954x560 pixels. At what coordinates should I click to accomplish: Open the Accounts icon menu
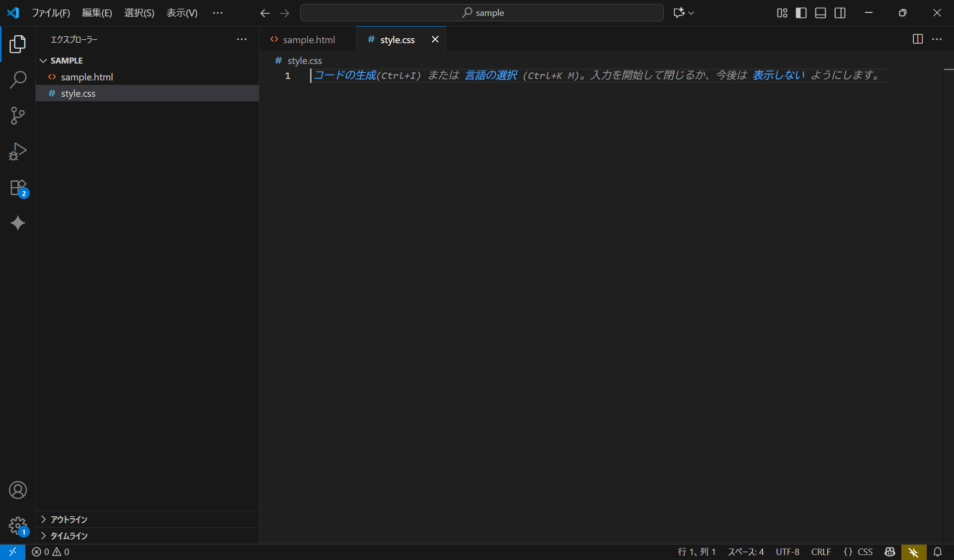coord(18,490)
